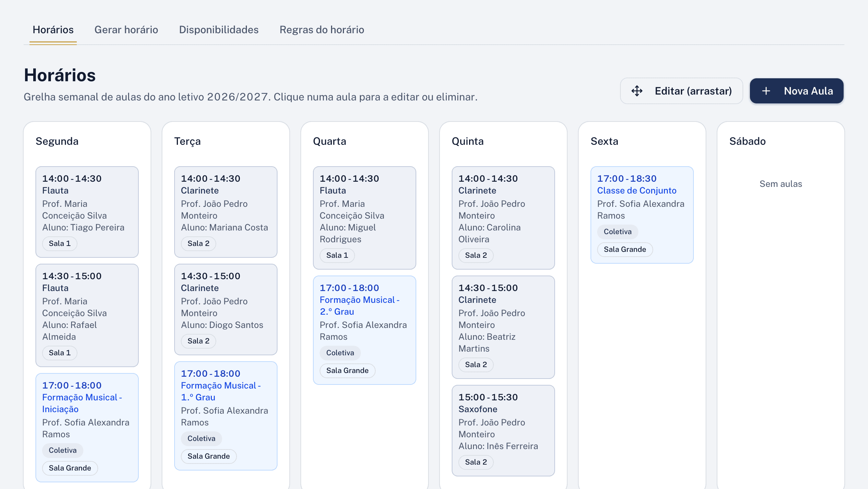Open Segunda Flauta lesson for Tiago Pereira

87,212
